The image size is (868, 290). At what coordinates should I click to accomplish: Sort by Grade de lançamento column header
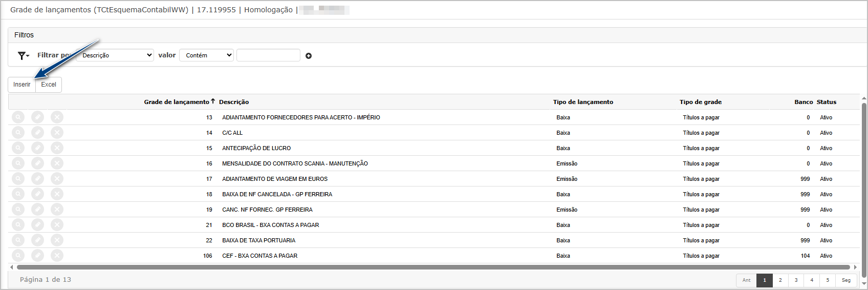pyautogui.click(x=177, y=102)
